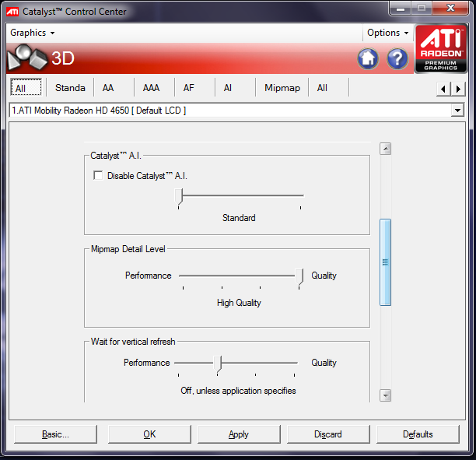Viewport: 476px width, 460px height.
Task: Open Help via the question mark icon
Action: coord(397,58)
